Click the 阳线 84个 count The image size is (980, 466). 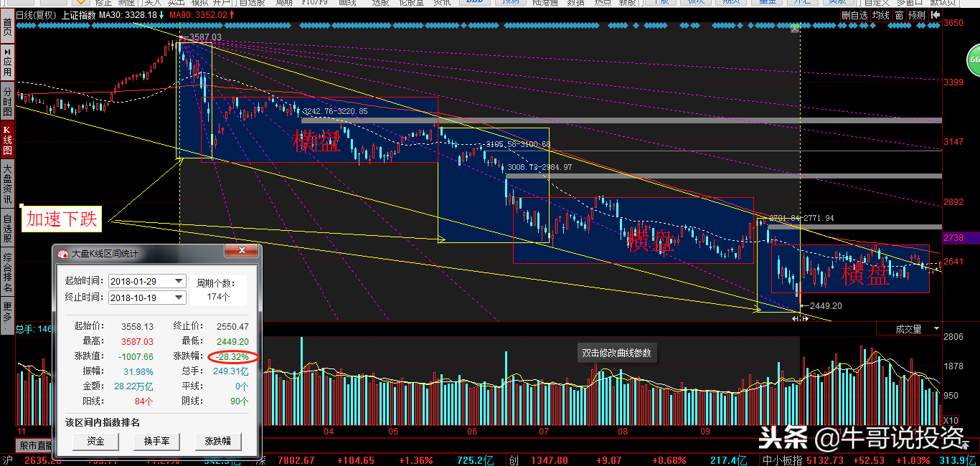144,401
